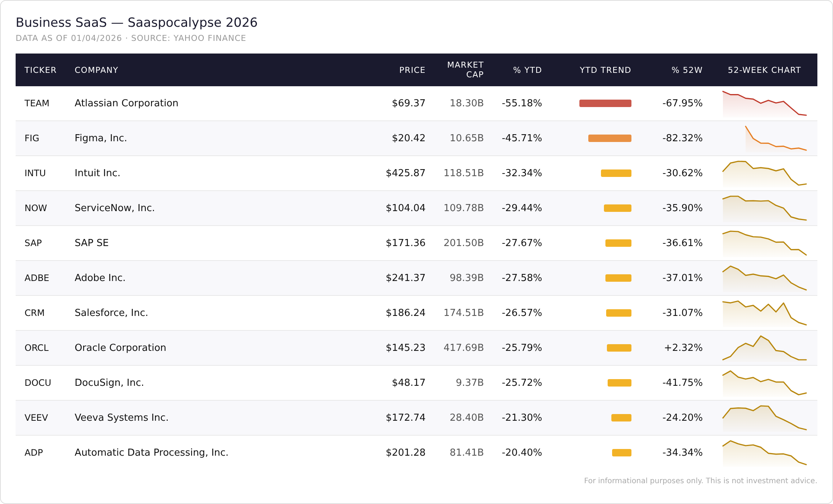The height and width of the screenshot is (504, 833).
Task: Select the ADP ticker cell
Action: (33, 452)
